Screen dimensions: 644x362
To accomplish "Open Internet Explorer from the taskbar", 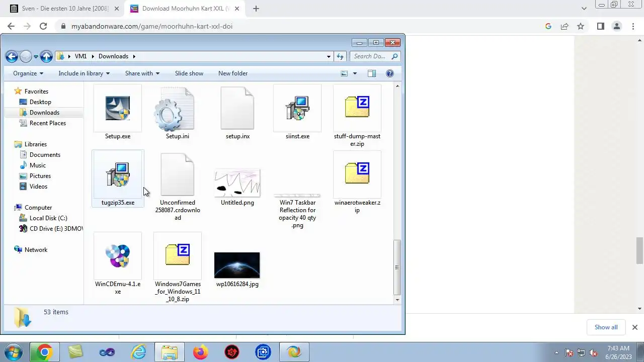I will tap(138, 352).
